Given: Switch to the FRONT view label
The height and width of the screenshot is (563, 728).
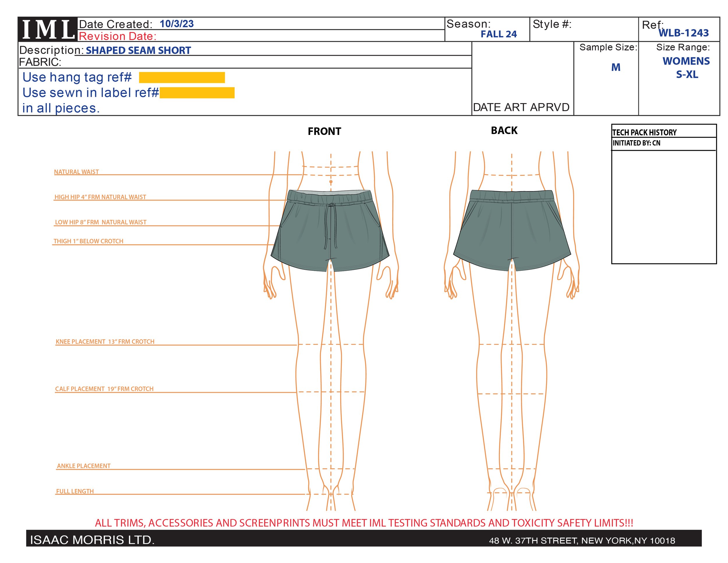Looking at the screenshot, I should click(x=325, y=131).
